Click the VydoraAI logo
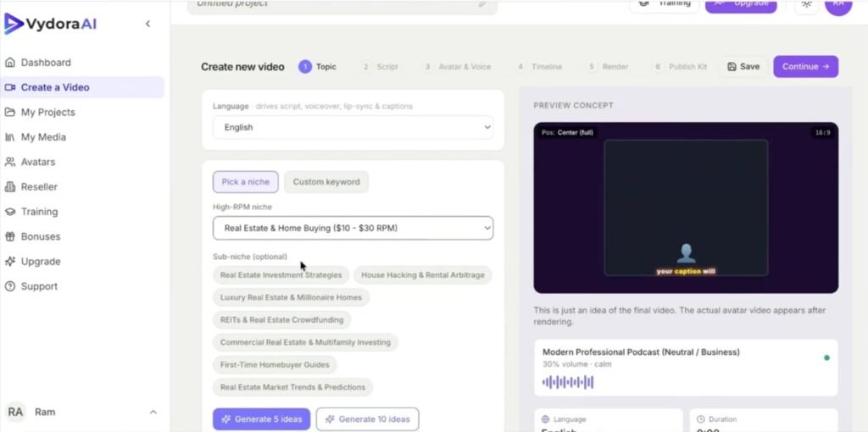 (51, 24)
